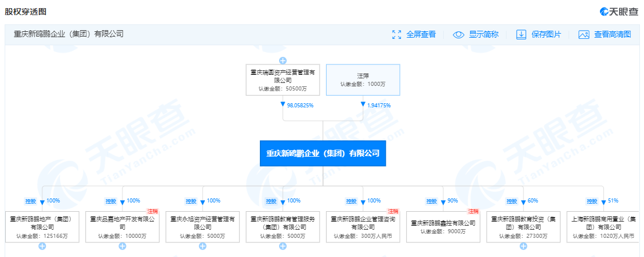Toggle the 显示简称 eye option

[458, 34]
